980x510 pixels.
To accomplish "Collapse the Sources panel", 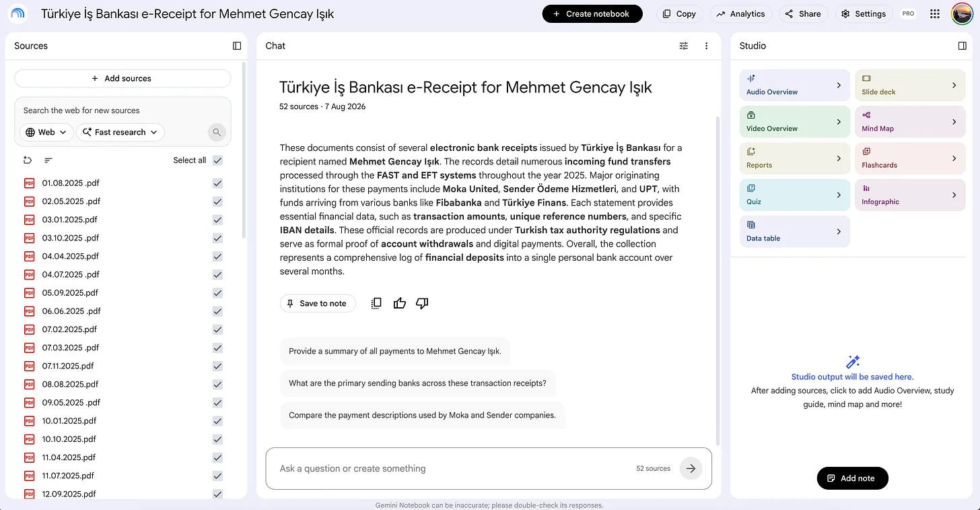I will [237, 46].
